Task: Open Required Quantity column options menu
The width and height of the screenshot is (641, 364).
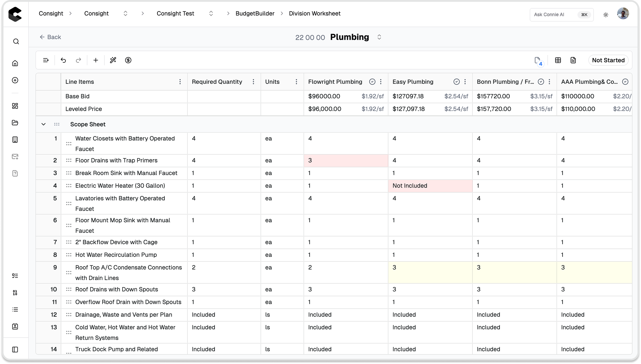Action: click(253, 82)
